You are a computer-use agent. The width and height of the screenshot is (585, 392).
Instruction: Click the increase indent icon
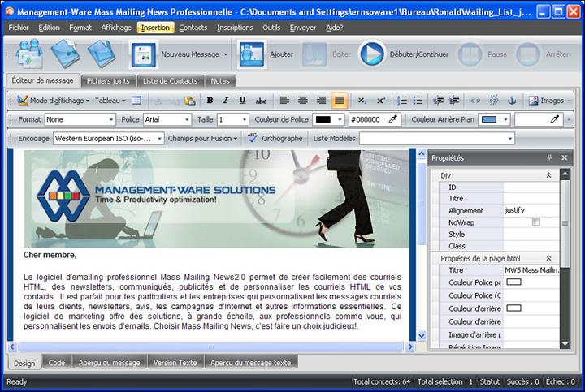click(x=454, y=101)
